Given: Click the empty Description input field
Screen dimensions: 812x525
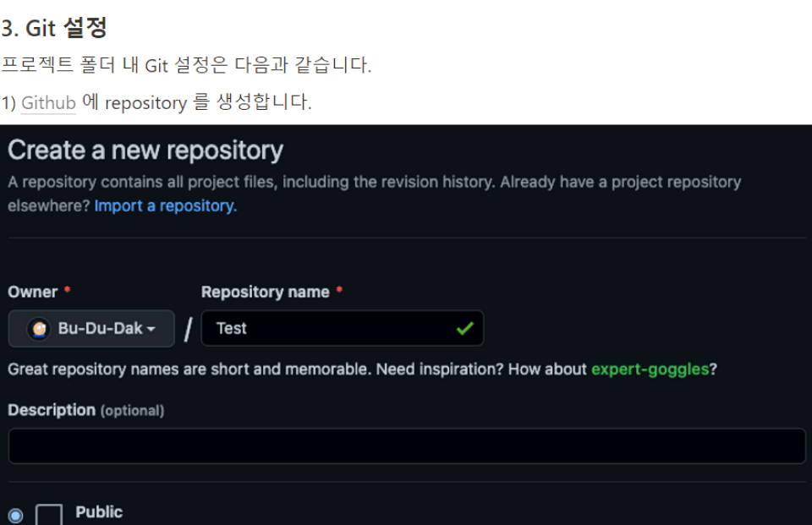Looking at the screenshot, I should click(407, 446).
